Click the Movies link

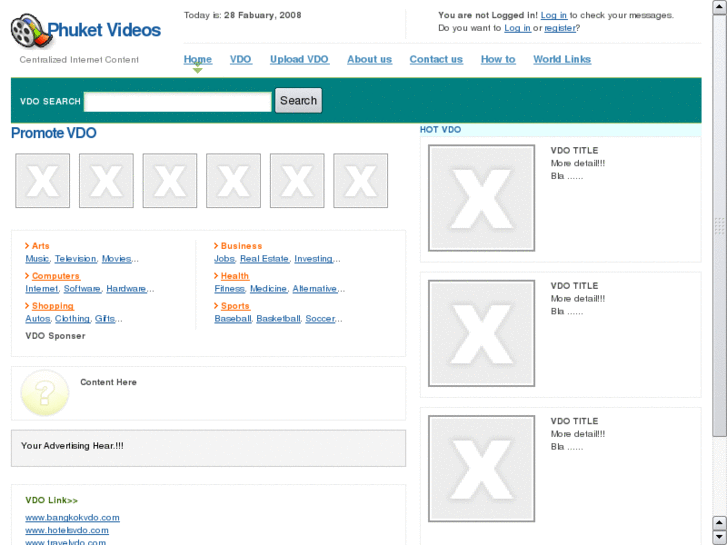point(117,259)
